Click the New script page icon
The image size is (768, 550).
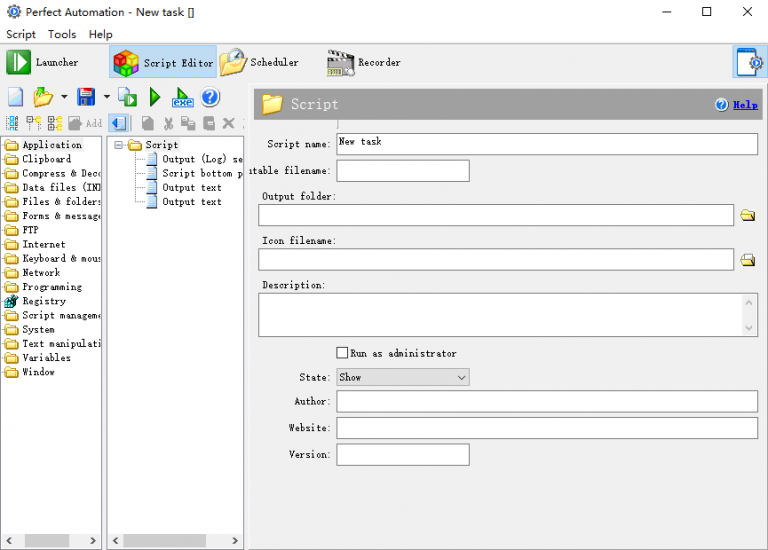pos(15,97)
